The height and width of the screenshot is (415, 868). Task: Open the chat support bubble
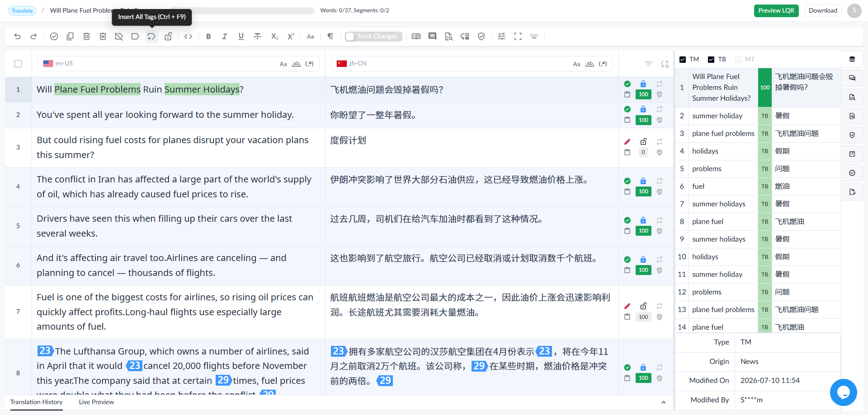coord(844,392)
